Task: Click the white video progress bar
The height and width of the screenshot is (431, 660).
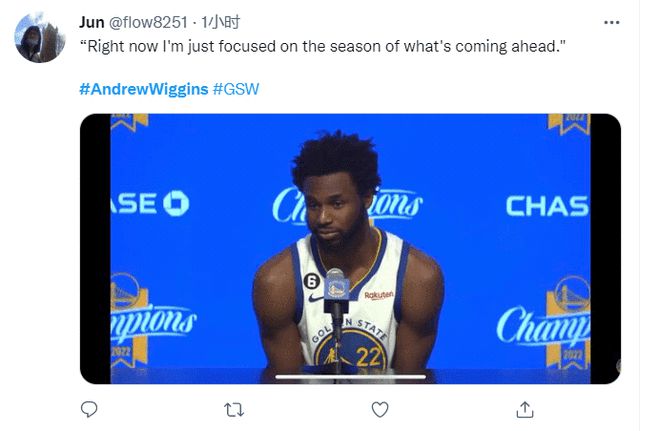Action: click(x=350, y=377)
